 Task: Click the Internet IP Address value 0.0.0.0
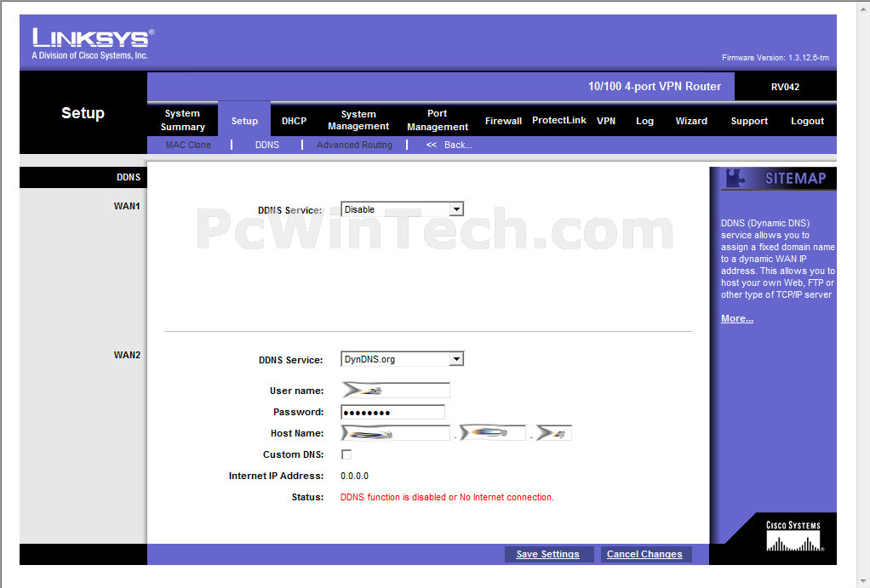click(x=354, y=476)
